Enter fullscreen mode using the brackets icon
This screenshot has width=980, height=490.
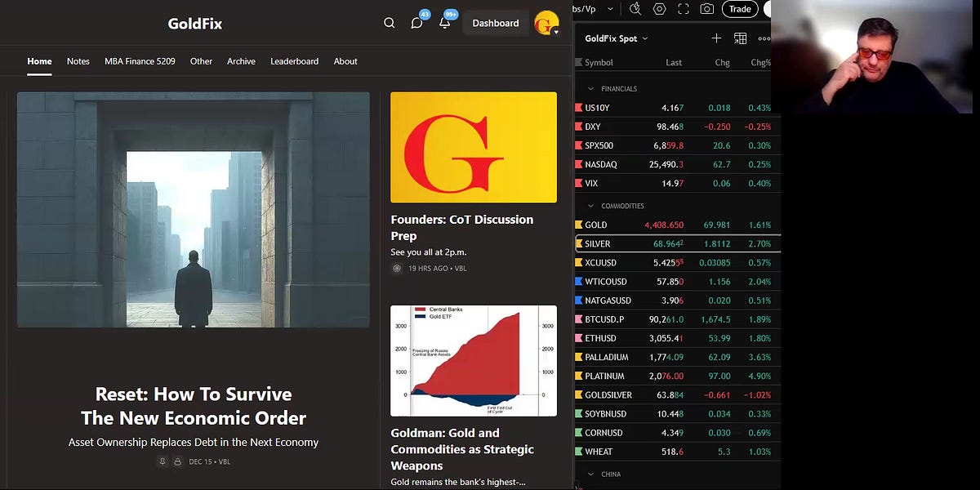pyautogui.click(x=683, y=9)
